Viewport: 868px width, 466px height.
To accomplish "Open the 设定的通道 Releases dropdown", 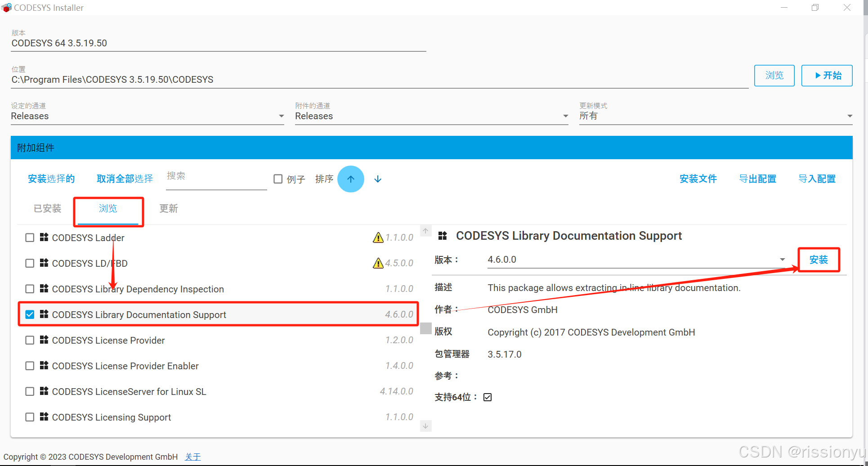I will [x=281, y=116].
